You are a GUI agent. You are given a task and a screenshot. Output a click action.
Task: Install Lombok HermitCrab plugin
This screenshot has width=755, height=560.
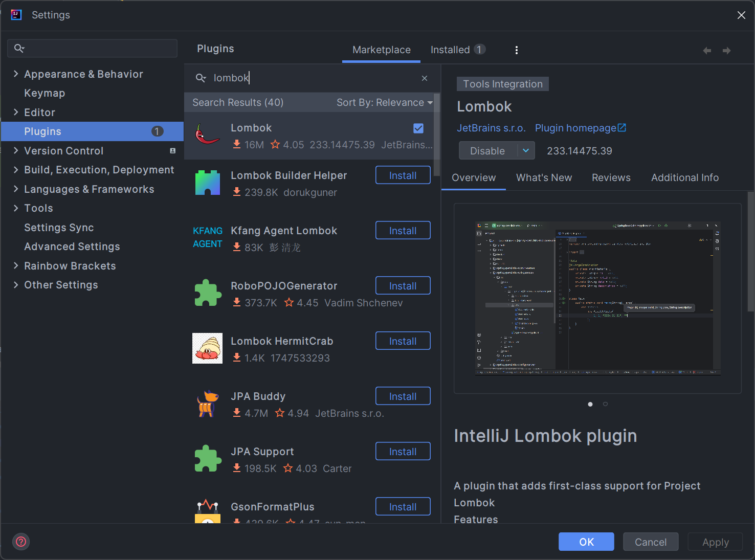tap(403, 341)
